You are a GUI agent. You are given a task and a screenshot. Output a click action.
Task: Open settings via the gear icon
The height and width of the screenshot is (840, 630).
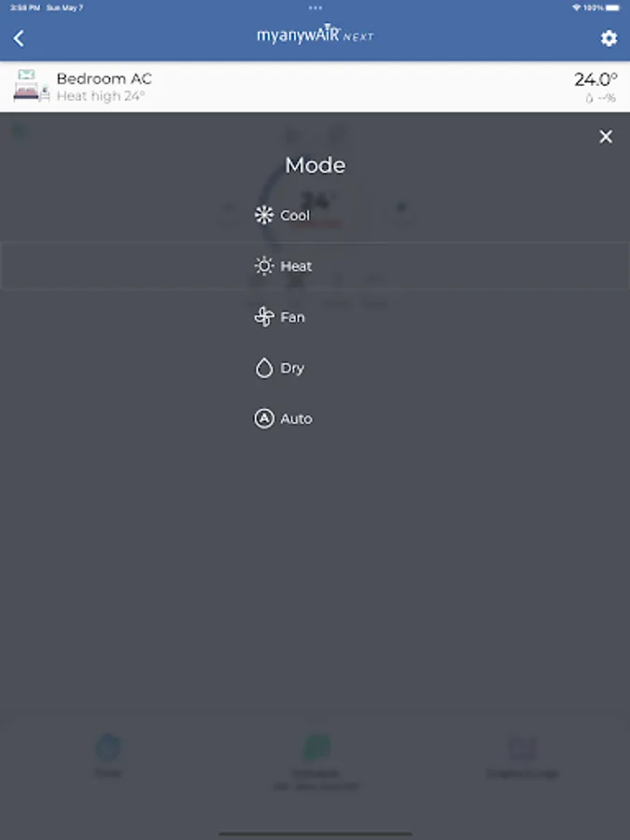point(609,38)
